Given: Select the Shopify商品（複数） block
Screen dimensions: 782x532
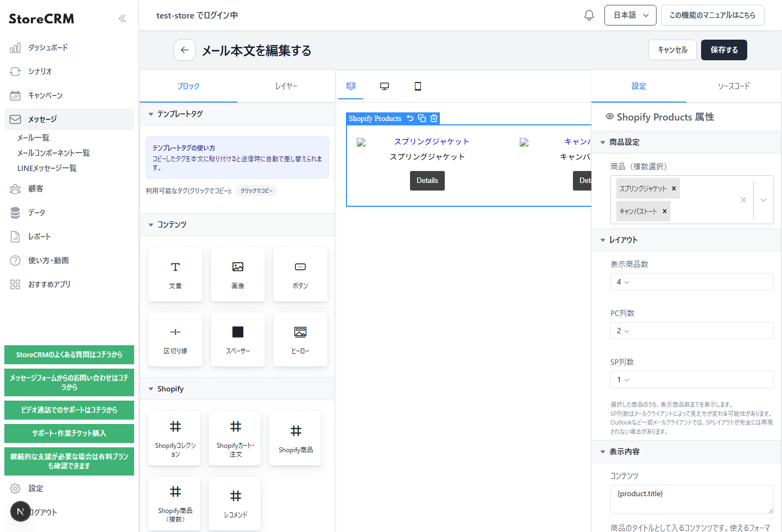Looking at the screenshot, I should point(175,504).
